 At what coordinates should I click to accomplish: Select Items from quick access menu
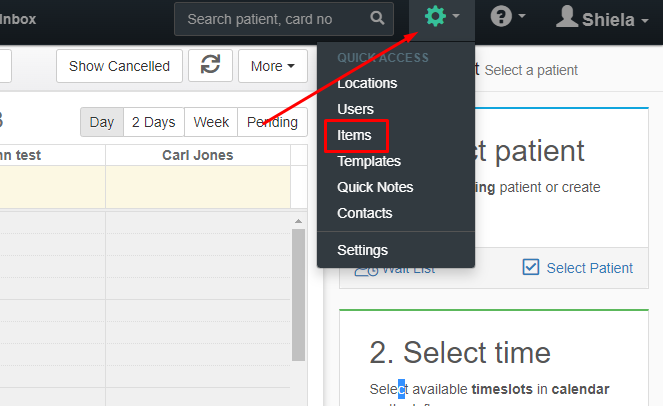point(354,135)
